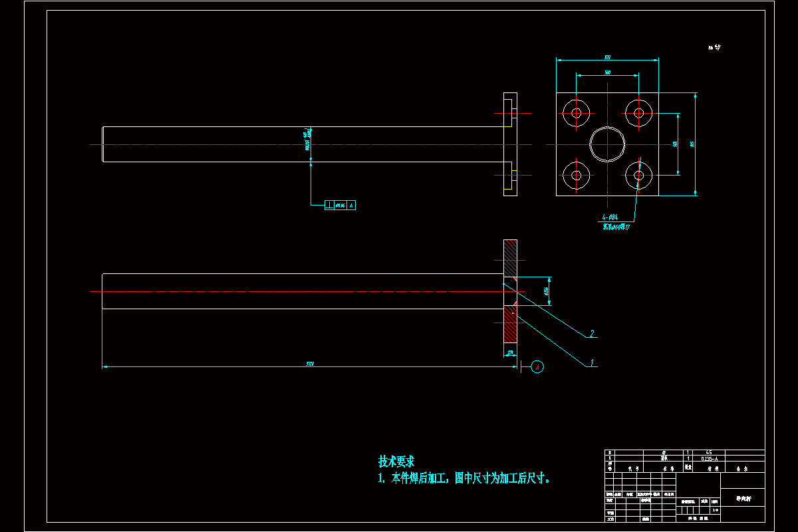This screenshot has height=532, width=798.
Task: Select the vertical hole spacing dimension
Action: [x=675, y=144]
